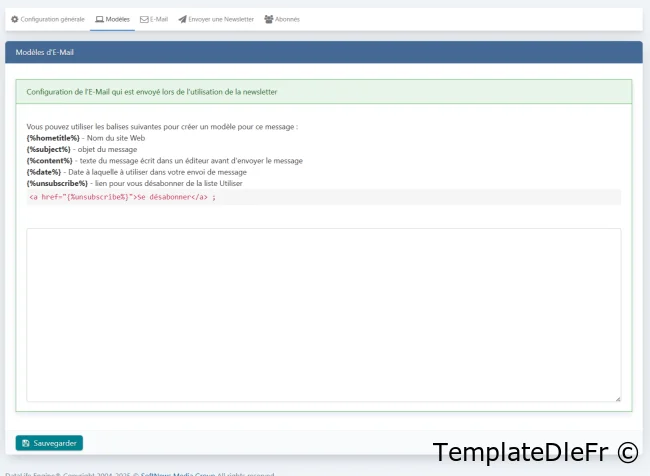The image size is (650, 476).
Task: Go to Envoyer une Newsletter tab
Action: [221, 19]
